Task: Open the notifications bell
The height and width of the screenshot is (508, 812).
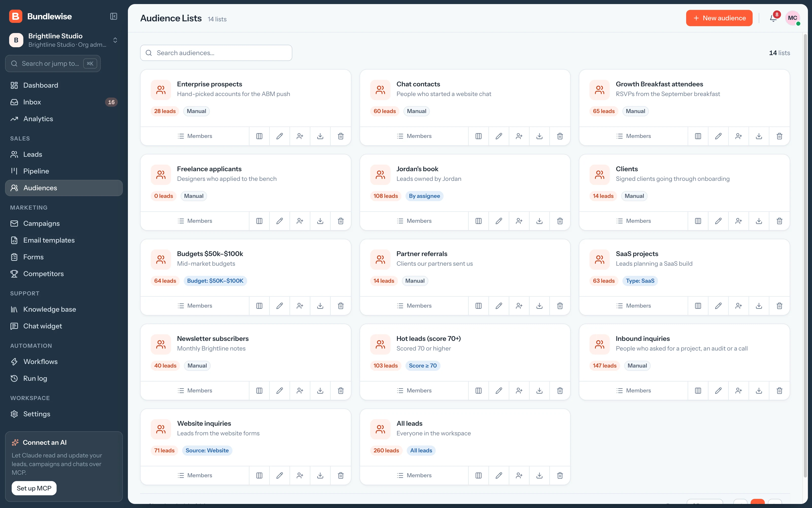Action: (x=773, y=18)
